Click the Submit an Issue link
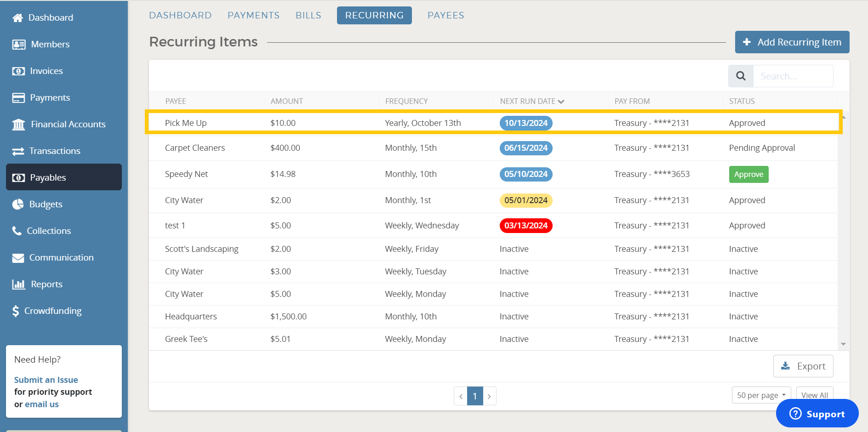This screenshot has width=868, height=432. pos(46,380)
